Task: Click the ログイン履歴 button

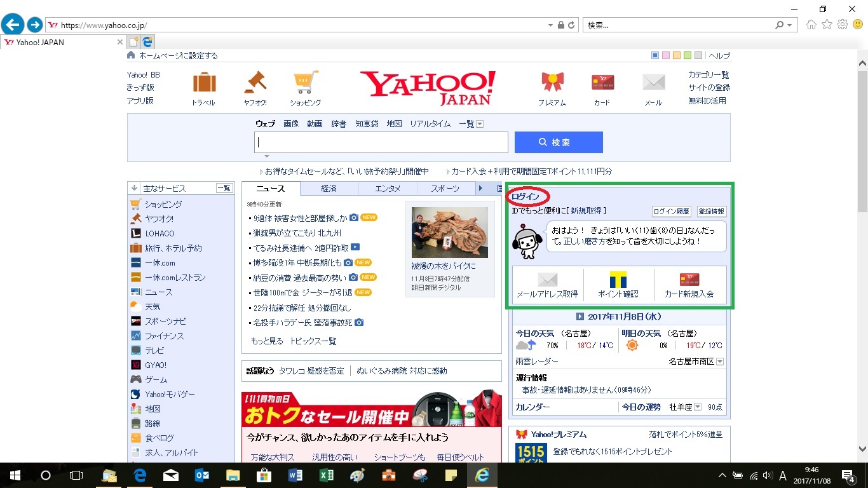Action: tap(672, 211)
